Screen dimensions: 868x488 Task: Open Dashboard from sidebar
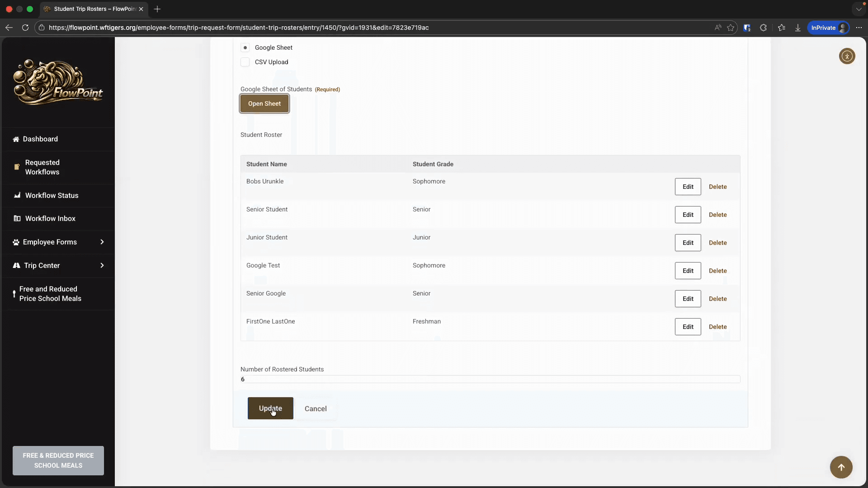[58, 139]
